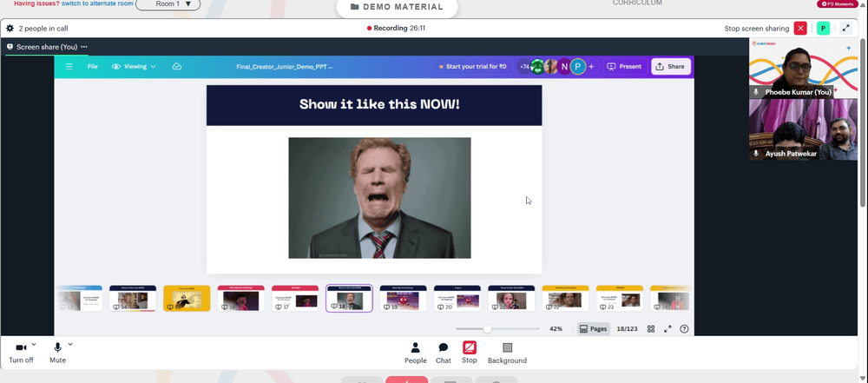Click Phoebe Kumar video tile
The image size is (868, 383).
tap(803, 68)
